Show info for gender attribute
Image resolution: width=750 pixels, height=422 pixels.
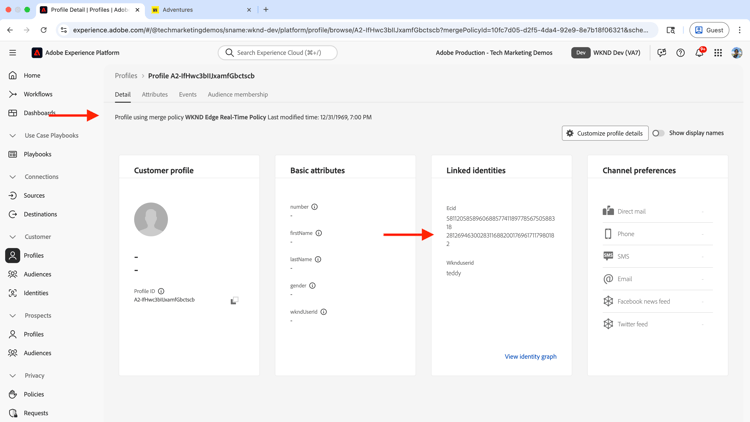(x=312, y=286)
